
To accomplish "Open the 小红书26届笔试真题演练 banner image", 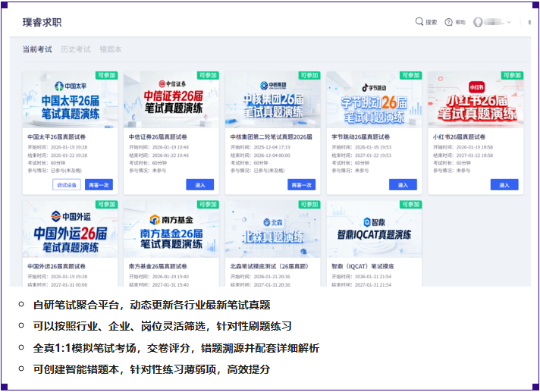I will point(476,100).
